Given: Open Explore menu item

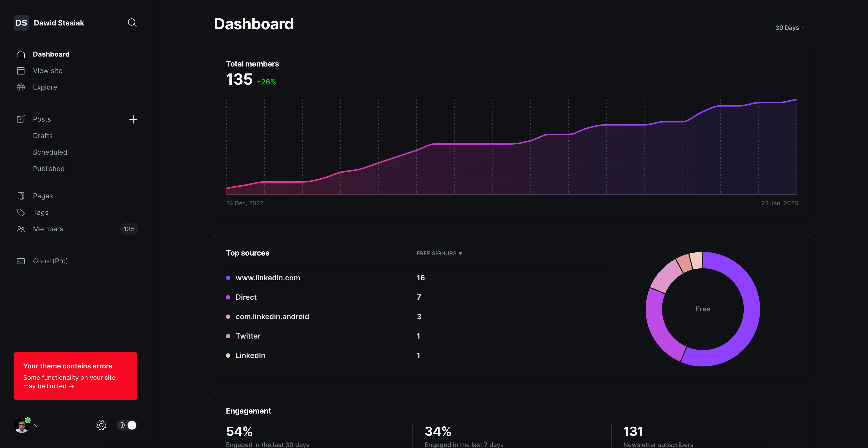Looking at the screenshot, I should (x=45, y=87).
